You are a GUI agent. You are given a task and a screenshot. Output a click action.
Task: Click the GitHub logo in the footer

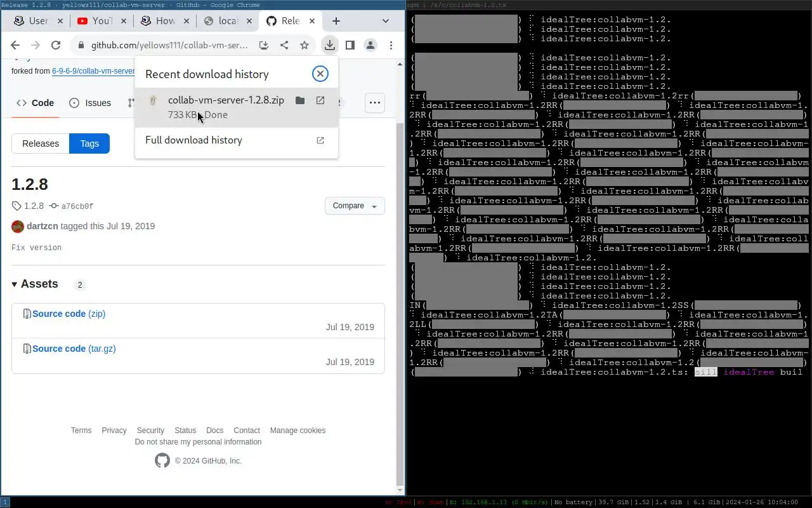(162, 460)
